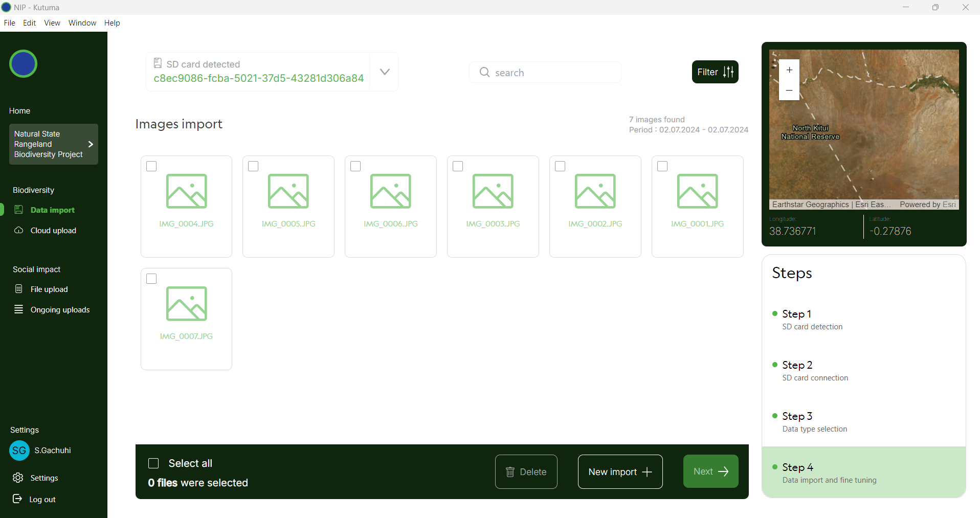Zoom in on the map
Viewport: 980px width, 518px height.
[789, 70]
